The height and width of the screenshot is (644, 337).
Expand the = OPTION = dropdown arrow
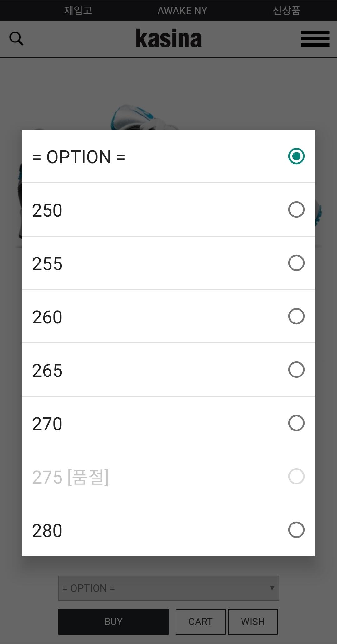point(272,588)
